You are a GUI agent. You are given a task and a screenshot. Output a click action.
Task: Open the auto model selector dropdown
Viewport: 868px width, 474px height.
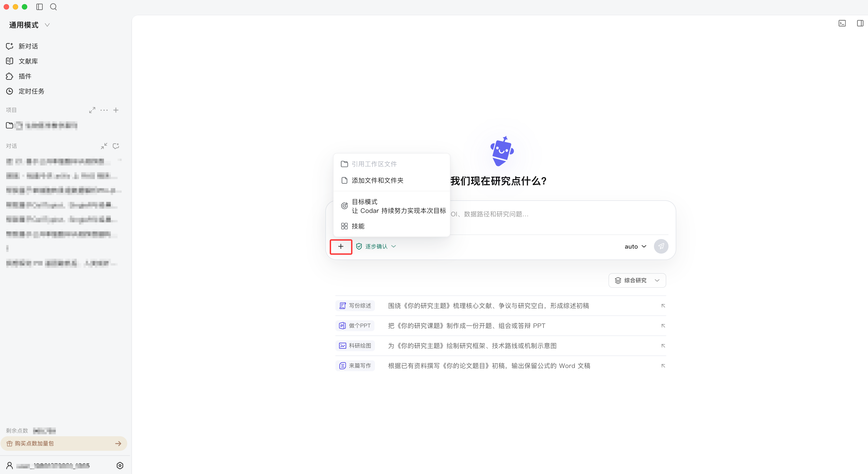[x=636, y=247]
